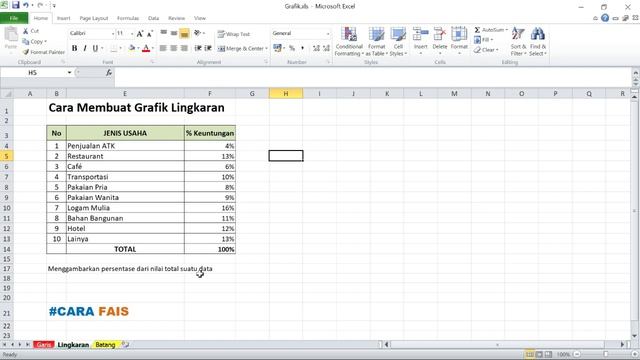
Task: Open Excel Help question mark icon
Action: coord(605,18)
